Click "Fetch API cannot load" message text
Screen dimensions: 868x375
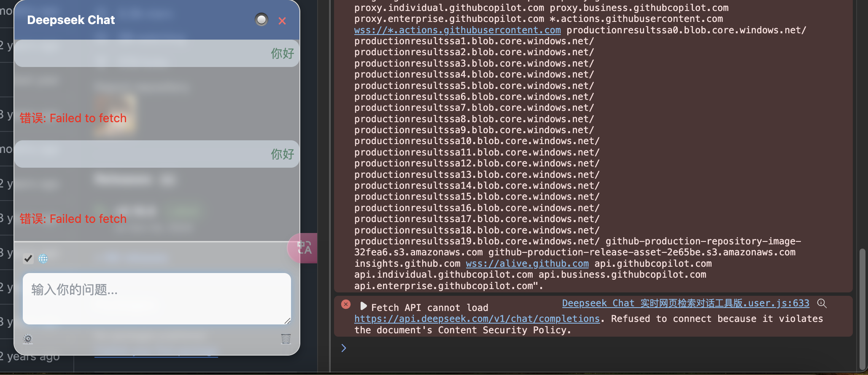(429, 308)
